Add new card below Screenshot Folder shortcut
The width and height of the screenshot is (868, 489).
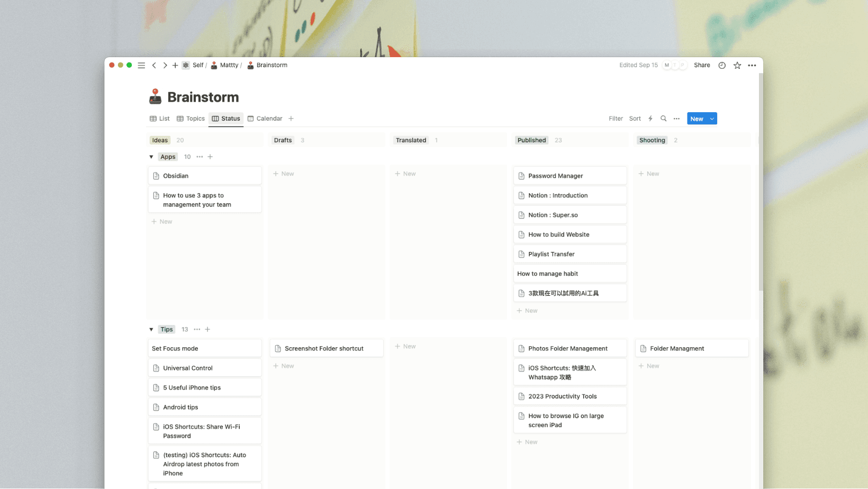[x=284, y=366]
